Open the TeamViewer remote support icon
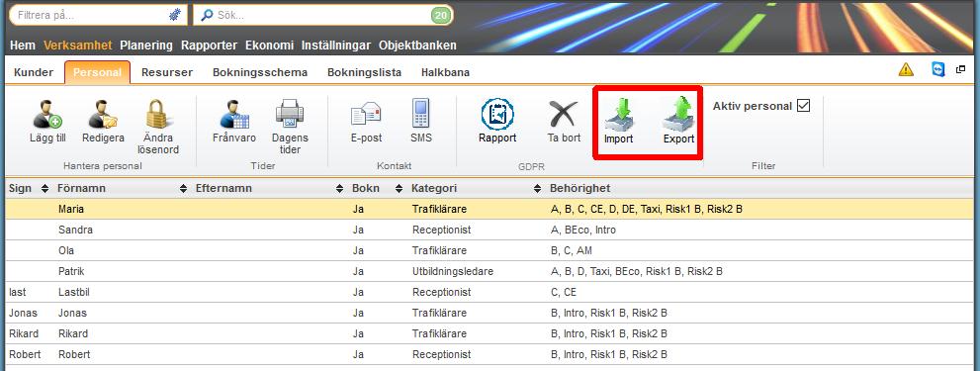980x371 pixels. (x=938, y=69)
